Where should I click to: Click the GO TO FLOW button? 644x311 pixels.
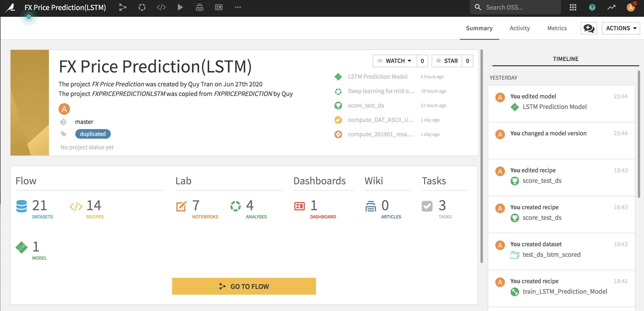click(244, 286)
